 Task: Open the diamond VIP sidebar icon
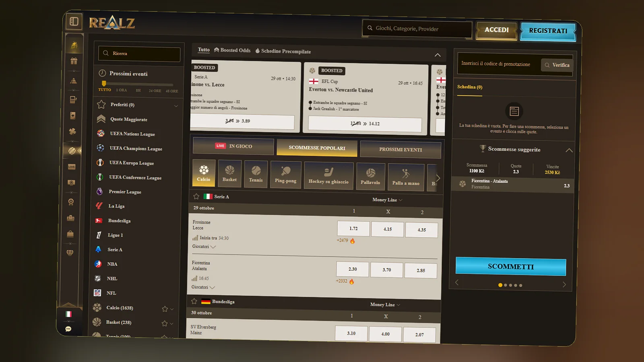point(70,253)
